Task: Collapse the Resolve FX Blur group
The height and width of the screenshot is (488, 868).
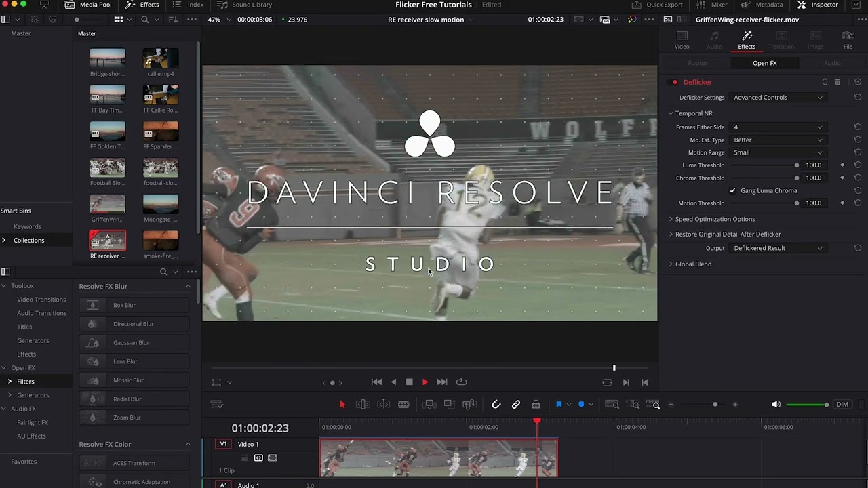Action: 188,287
